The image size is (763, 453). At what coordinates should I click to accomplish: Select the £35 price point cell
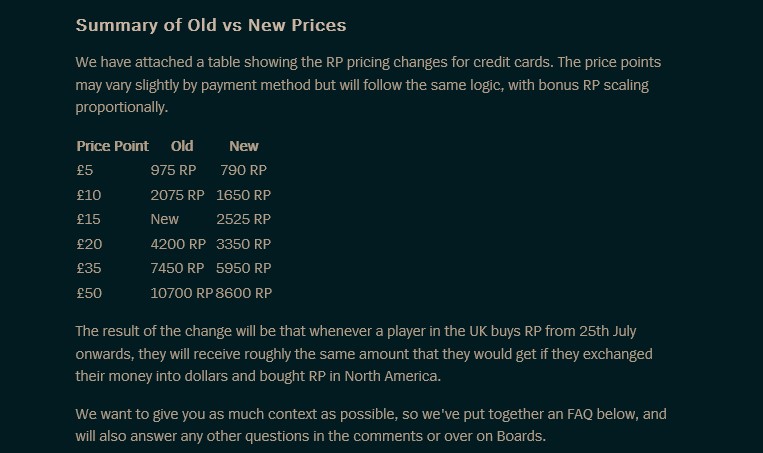89,268
